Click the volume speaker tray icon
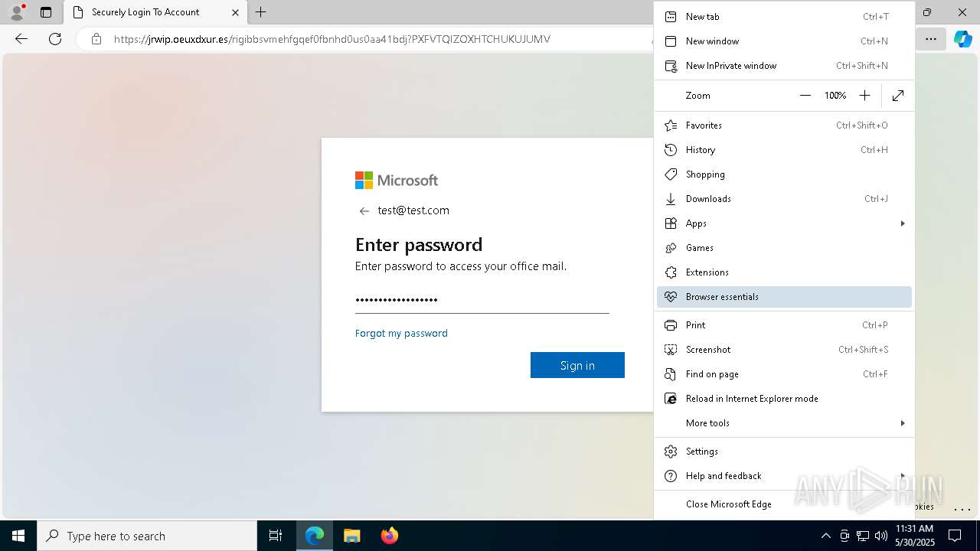980x551 pixels. (x=880, y=536)
